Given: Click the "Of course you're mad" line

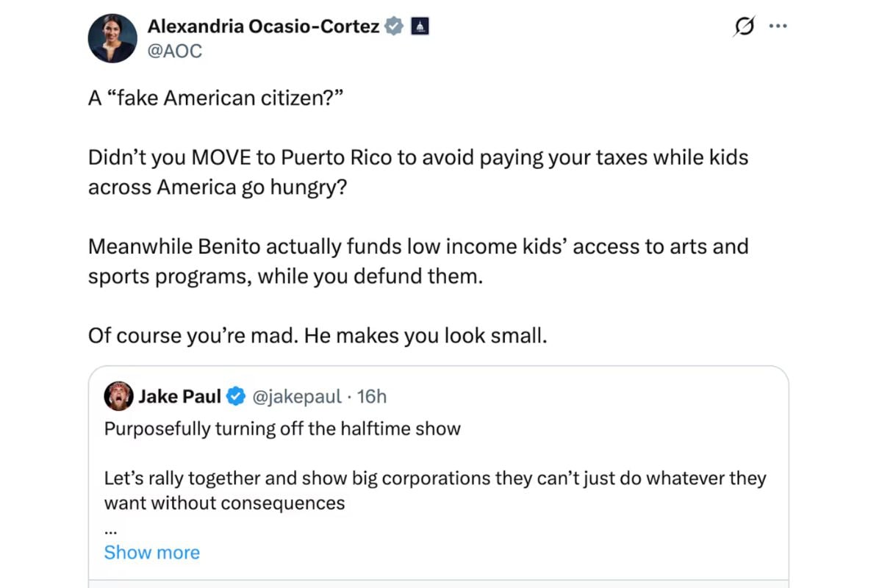Looking at the screenshot, I should 318,335.
